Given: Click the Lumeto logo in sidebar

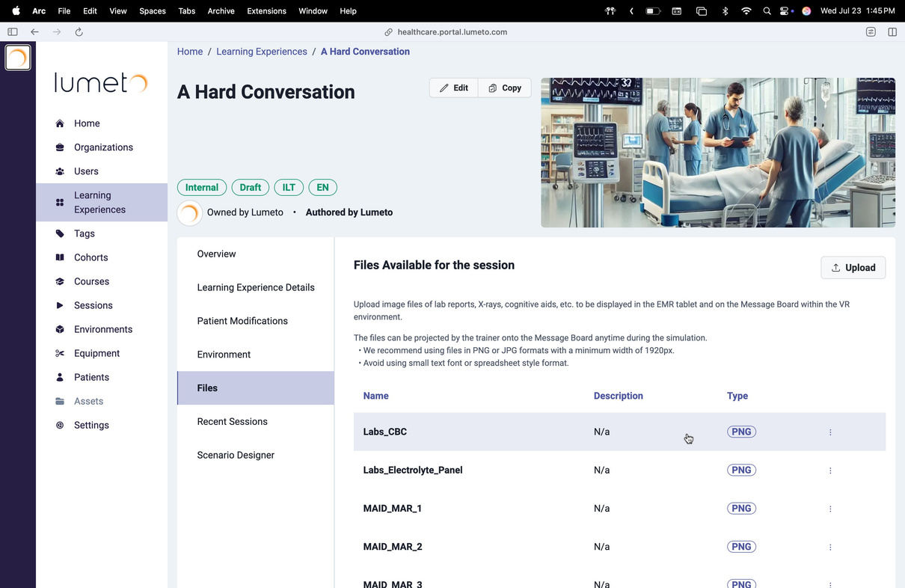Looking at the screenshot, I should point(102,82).
